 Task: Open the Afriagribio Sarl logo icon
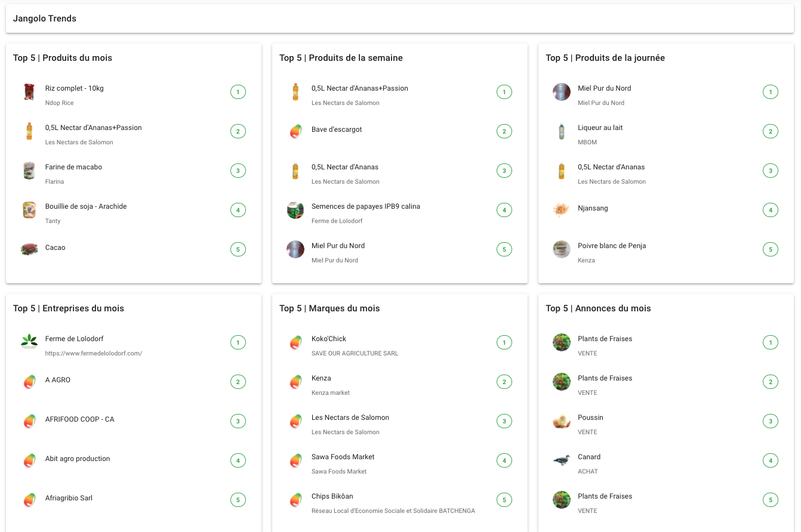click(x=29, y=500)
